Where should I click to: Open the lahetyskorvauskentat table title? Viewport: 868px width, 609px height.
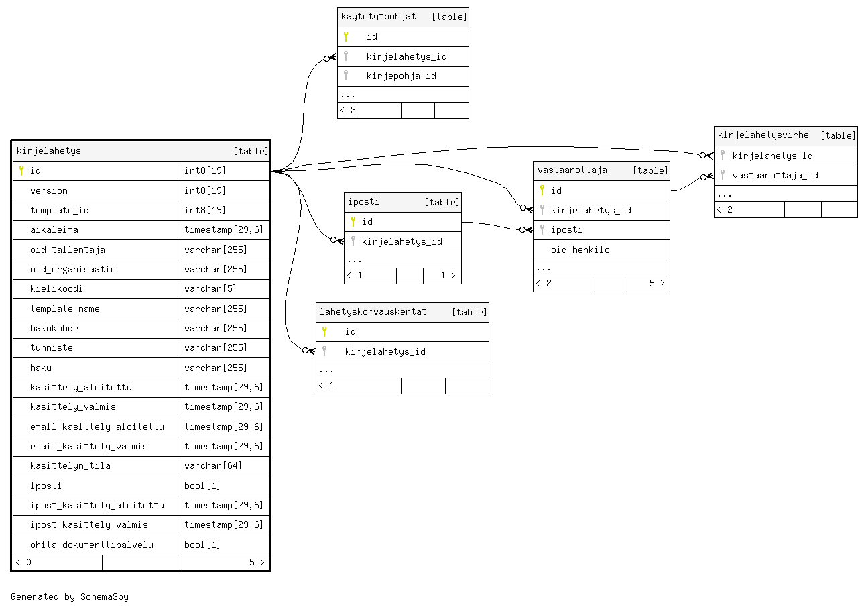(373, 311)
